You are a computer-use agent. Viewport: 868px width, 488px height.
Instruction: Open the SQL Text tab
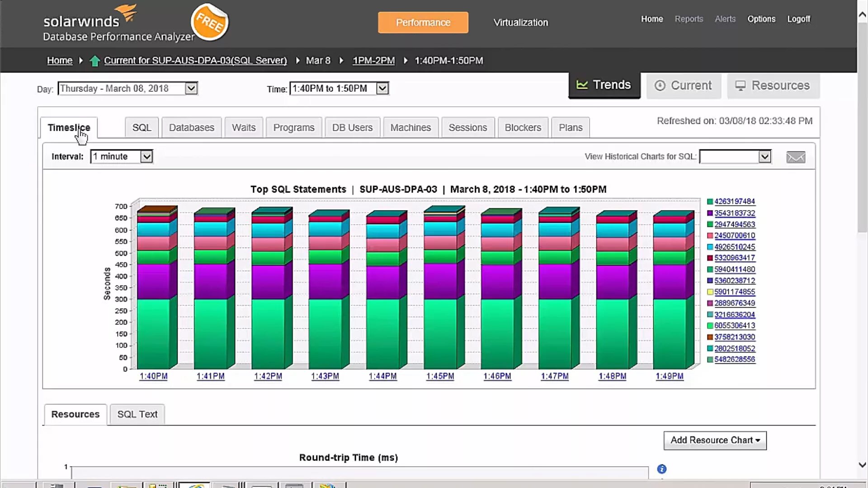pyautogui.click(x=137, y=414)
